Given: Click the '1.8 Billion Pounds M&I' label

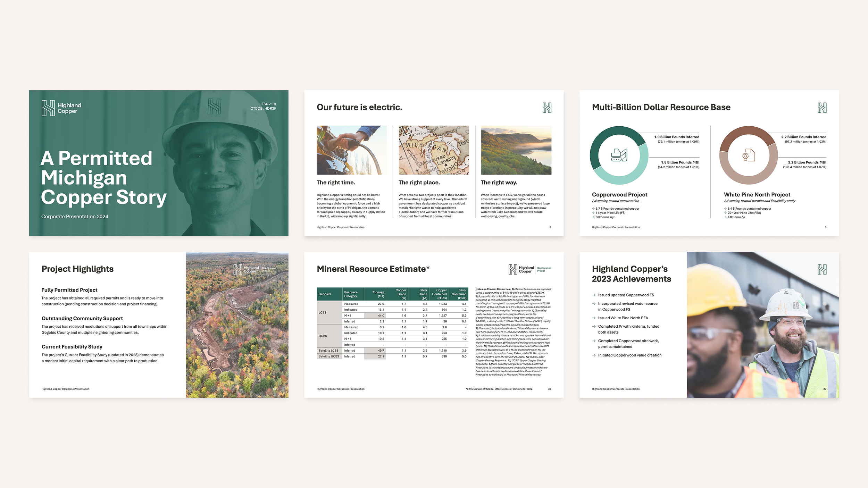Looking at the screenshot, I should tap(680, 162).
